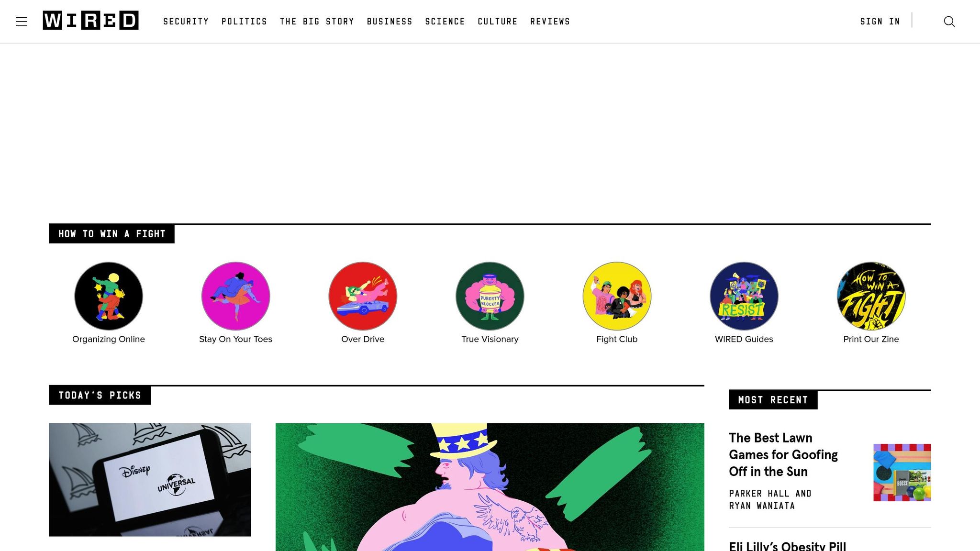Image resolution: width=980 pixels, height=551 pixels.
Task: Go to the Security section
Action: [186, 22]
